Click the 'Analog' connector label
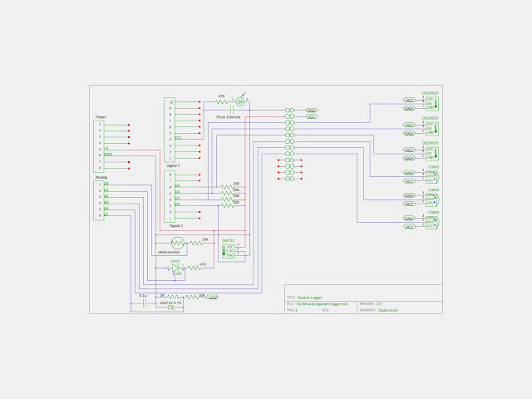This screenshot has width=532, height=399. tap(101, 177)
